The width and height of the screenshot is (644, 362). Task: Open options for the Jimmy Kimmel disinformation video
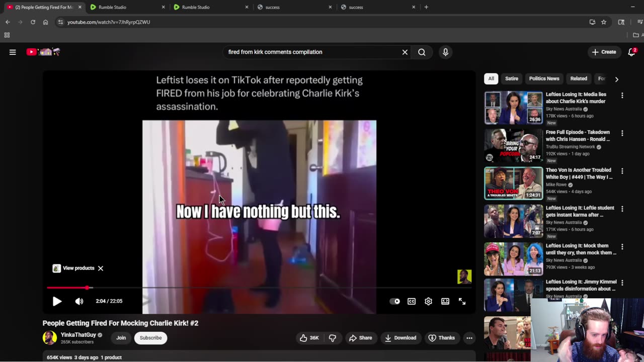[622, 283]
